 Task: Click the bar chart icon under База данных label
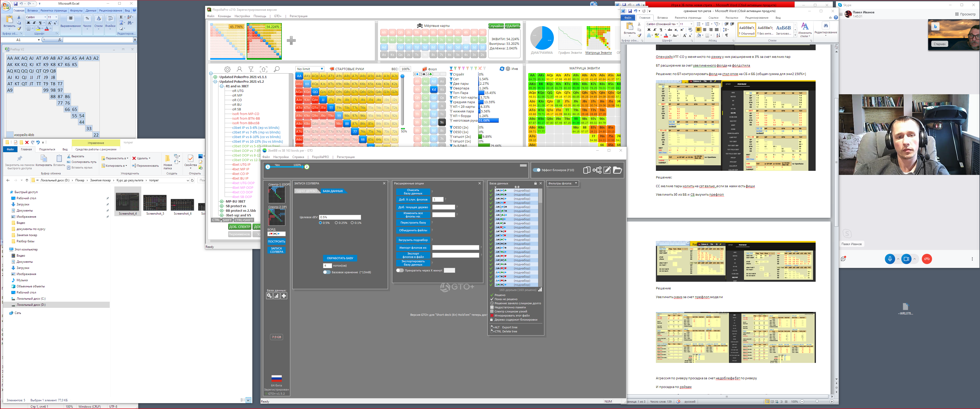277,296
